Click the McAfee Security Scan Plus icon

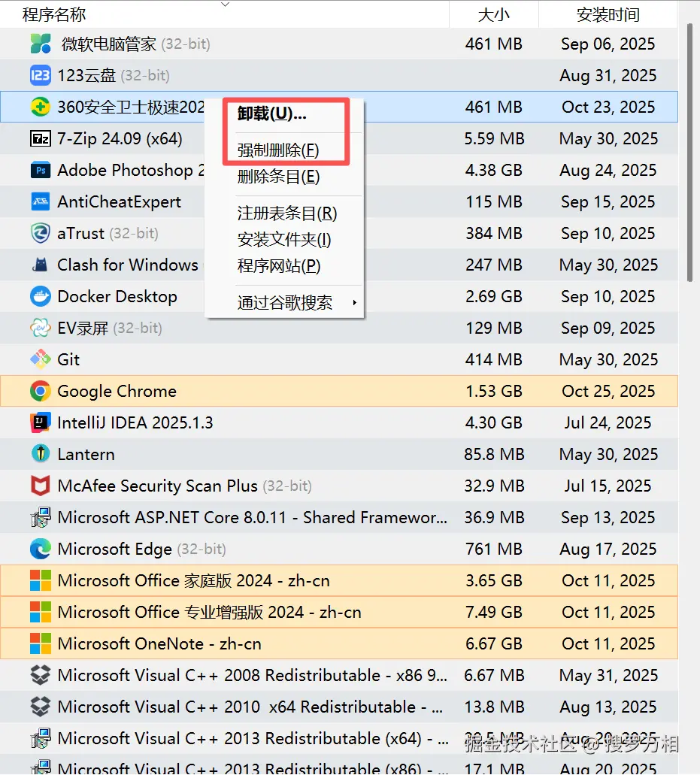pyautogui.click(x=40, y=486)
